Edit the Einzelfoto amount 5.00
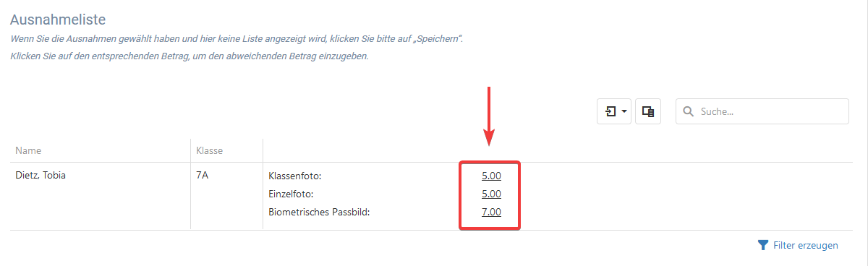Viewport: 868px width, 266px height. point(491,194)
